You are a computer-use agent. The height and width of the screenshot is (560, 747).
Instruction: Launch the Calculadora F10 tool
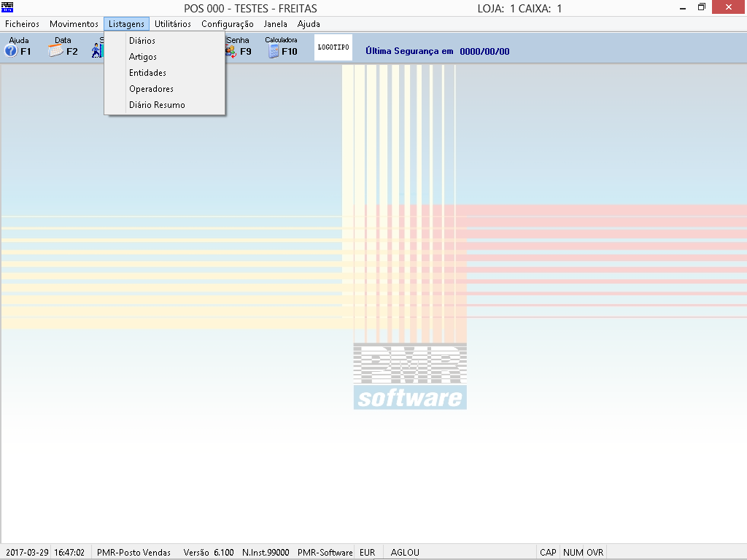(282, 47)
